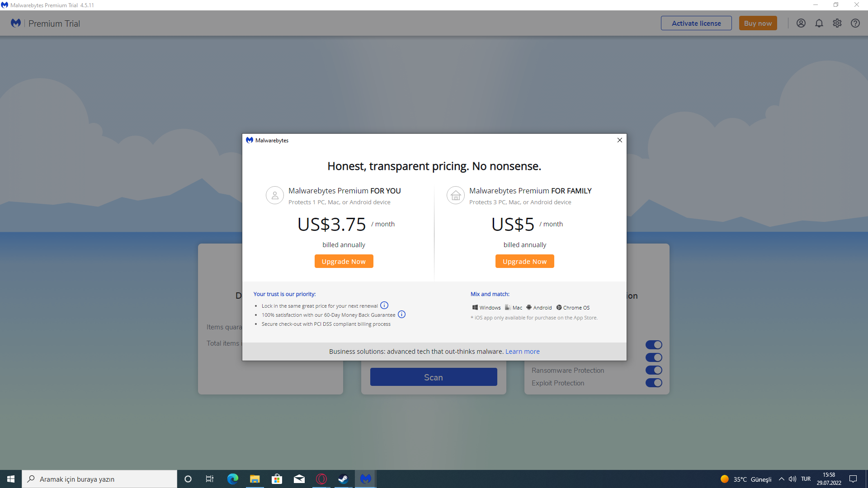
Task: Open Task View on the taskbar
Action: point(209,479)
